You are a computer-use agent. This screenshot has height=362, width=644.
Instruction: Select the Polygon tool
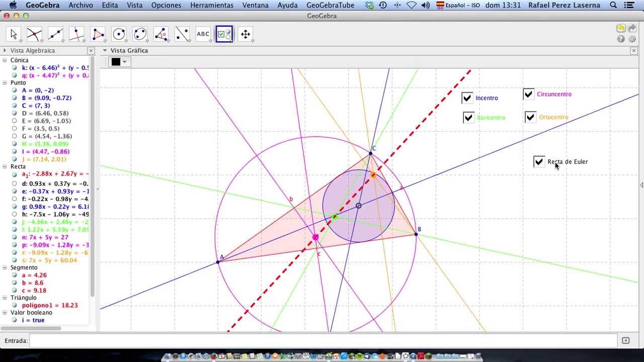[98, 34]
